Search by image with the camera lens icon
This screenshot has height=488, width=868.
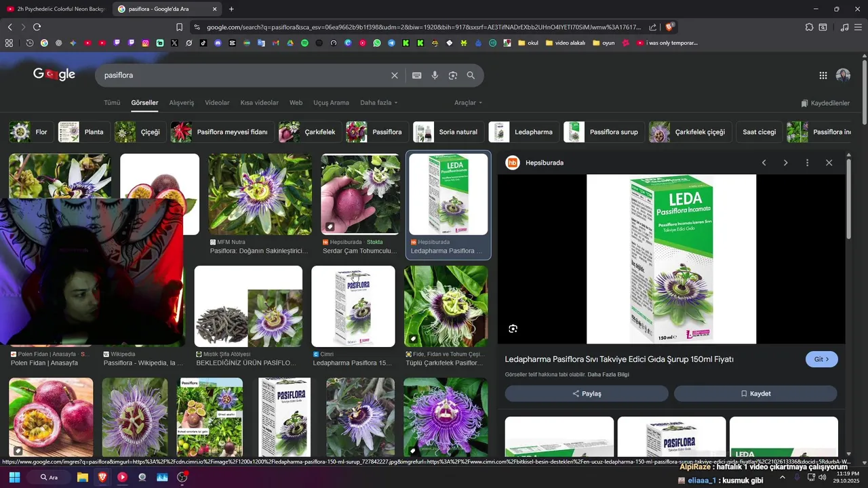click(x=453, y=75)
